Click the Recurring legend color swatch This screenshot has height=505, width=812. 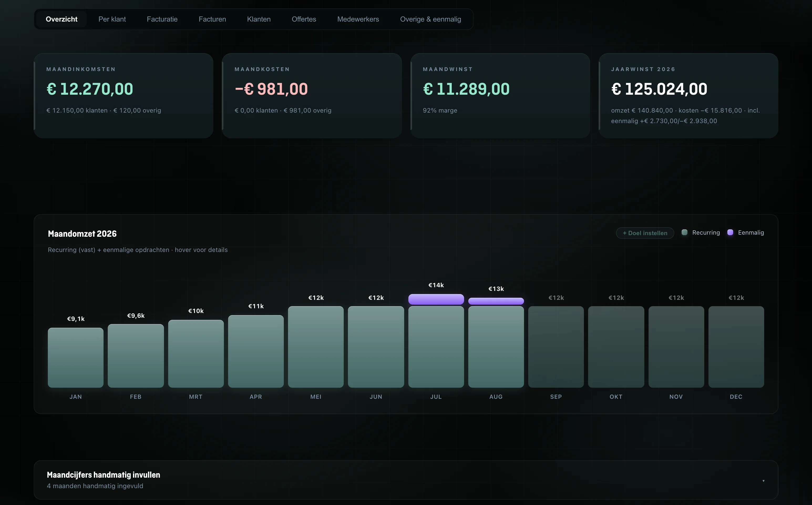coord(684,232)
